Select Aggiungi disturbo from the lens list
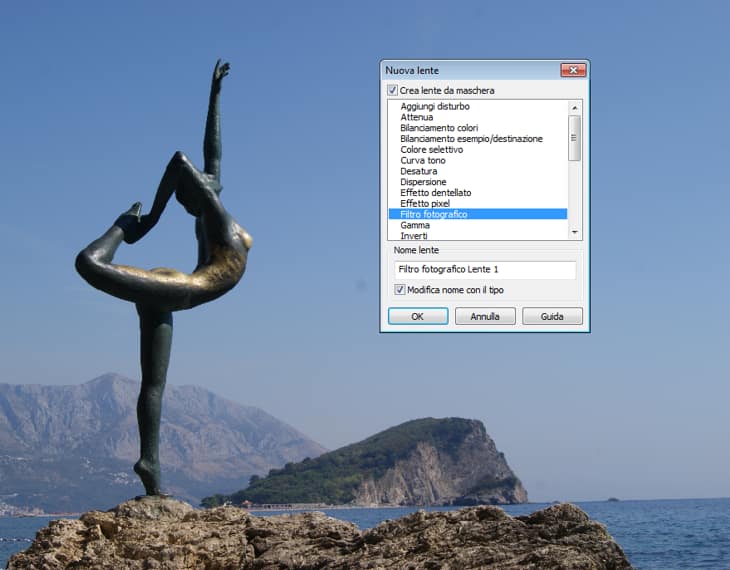Screen dimensions: 730x570 435,106
